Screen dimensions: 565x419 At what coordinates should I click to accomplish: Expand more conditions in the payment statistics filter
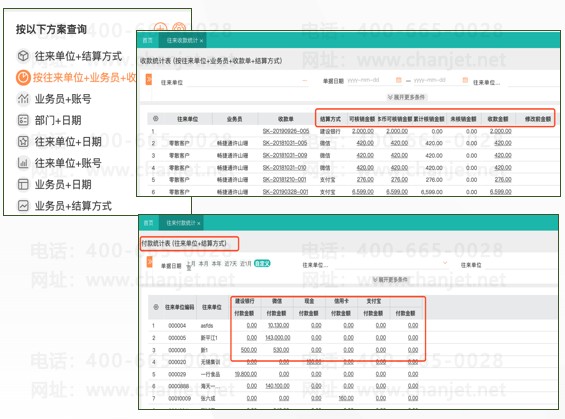pyautogui.click(x=390, y=280)
